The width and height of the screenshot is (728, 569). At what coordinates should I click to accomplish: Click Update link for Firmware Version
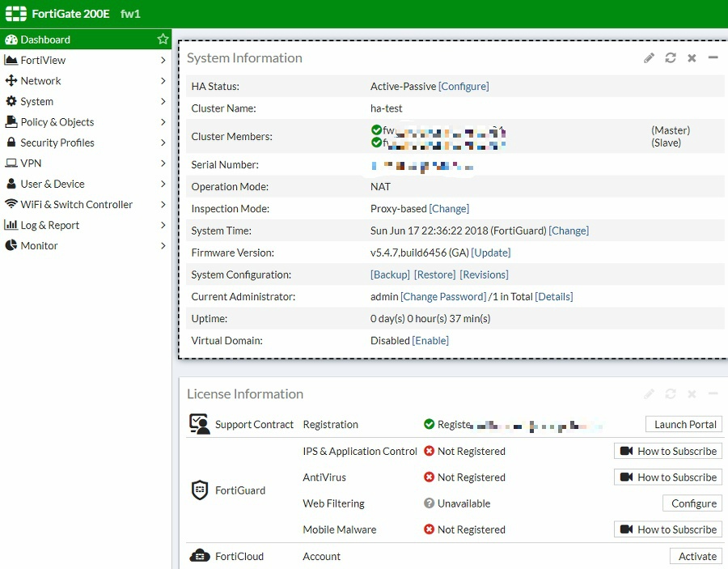491,253
